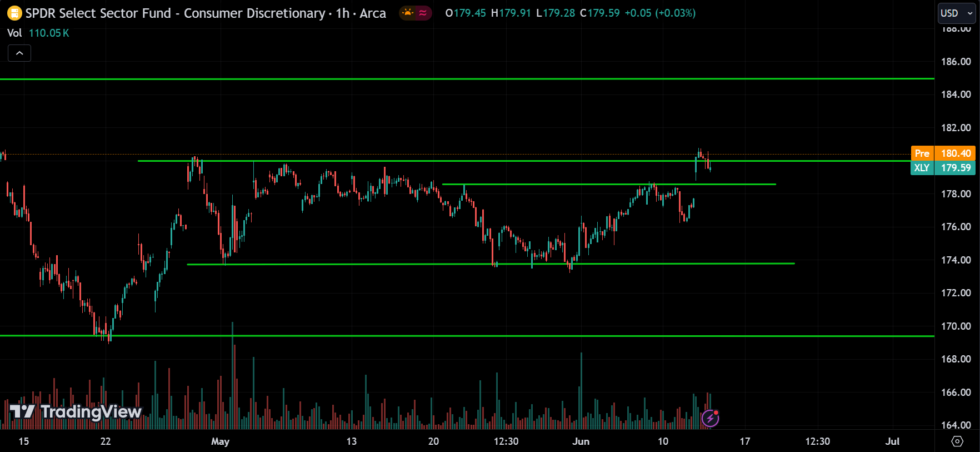Click the XLY symbol logo icon
The width and height of the screenshot is (980, 452).
[14, 13]
